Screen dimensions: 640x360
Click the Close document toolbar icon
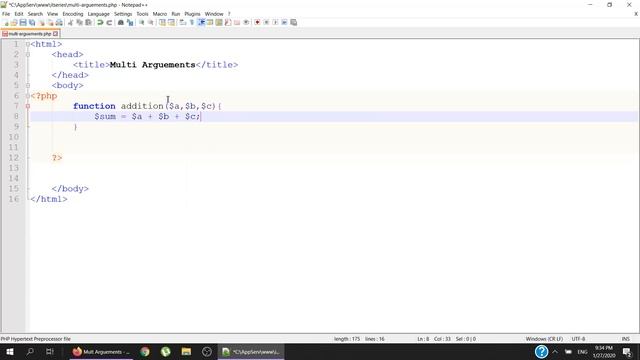click(41, 22)
